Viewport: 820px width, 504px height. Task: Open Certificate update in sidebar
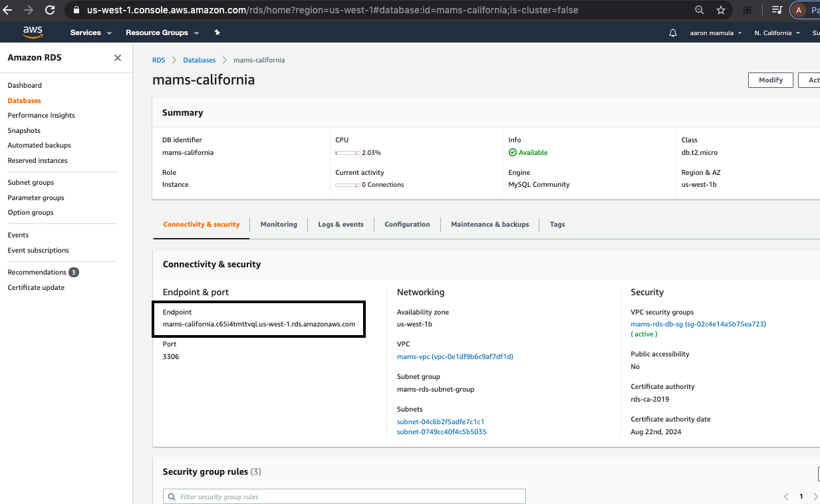click(36, 287)
